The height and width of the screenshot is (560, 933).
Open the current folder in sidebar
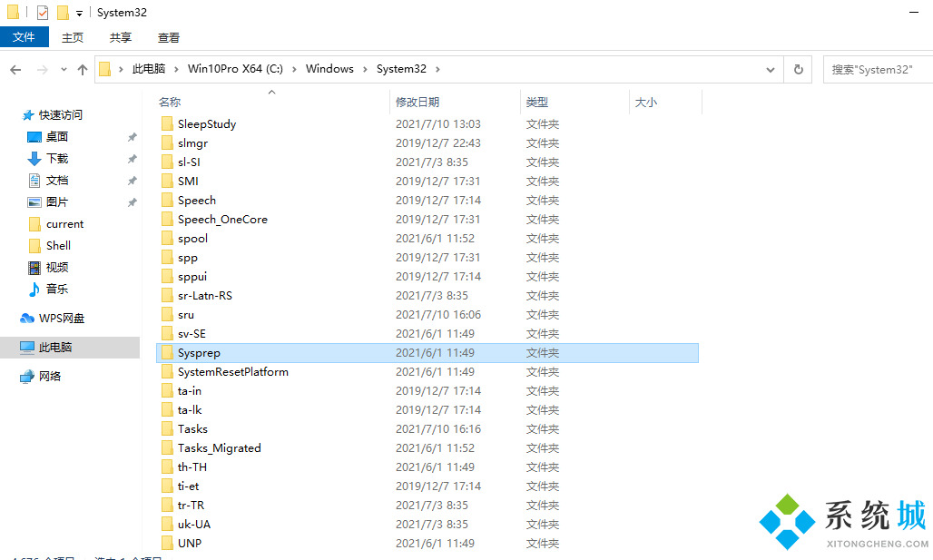pos(64,224)
